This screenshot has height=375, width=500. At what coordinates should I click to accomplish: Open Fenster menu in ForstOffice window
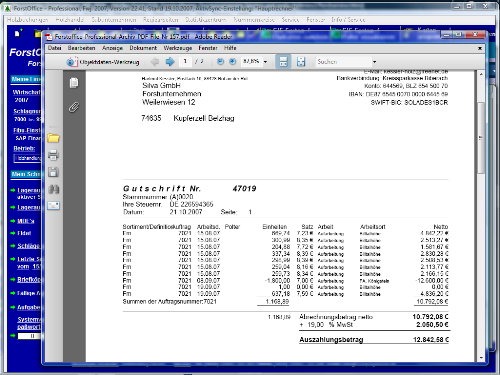coord(315,20)
